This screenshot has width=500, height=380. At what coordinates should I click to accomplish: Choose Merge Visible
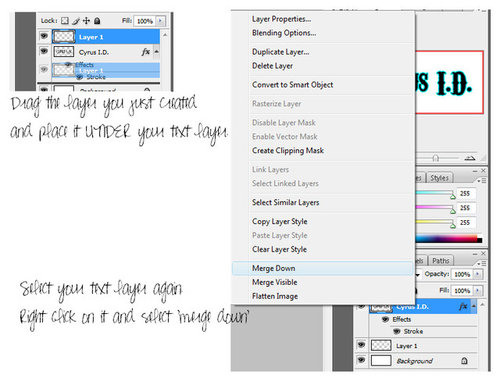coord(275,282)
